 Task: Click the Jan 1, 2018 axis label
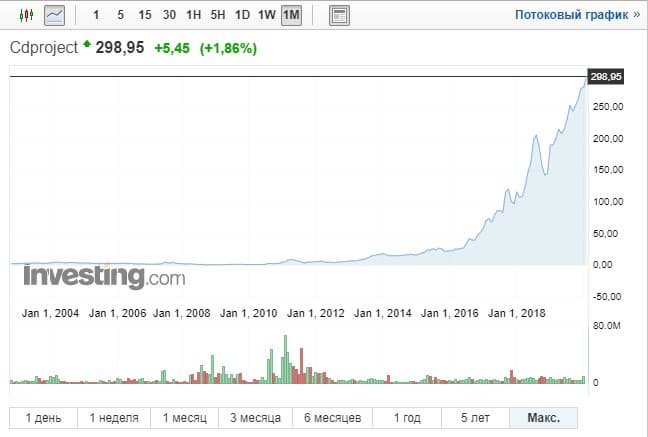click(517, 313)
